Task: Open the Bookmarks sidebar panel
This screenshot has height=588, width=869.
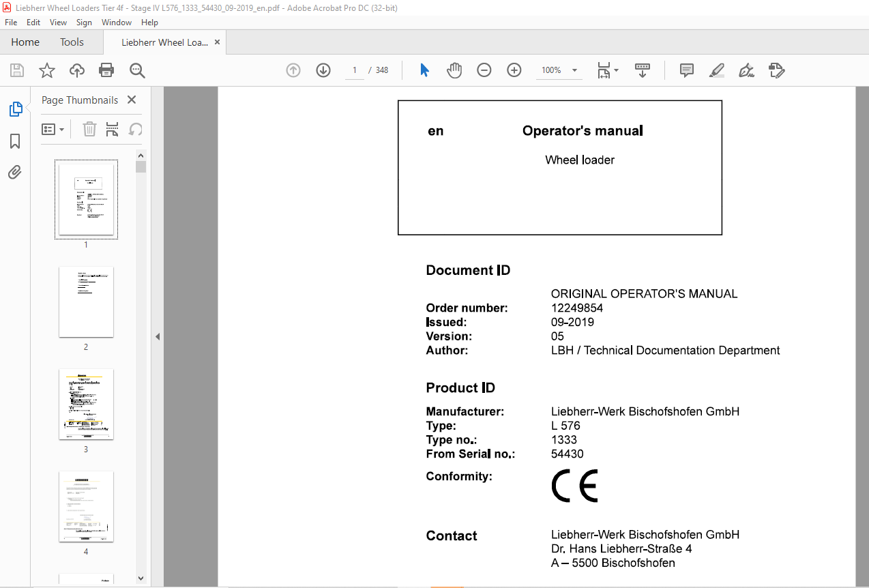Action: pyautogui.click(x=15, y=141)
